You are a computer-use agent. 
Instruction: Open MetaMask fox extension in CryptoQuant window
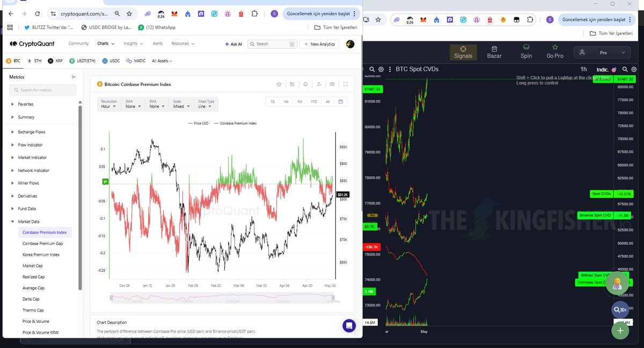point(175,14)
